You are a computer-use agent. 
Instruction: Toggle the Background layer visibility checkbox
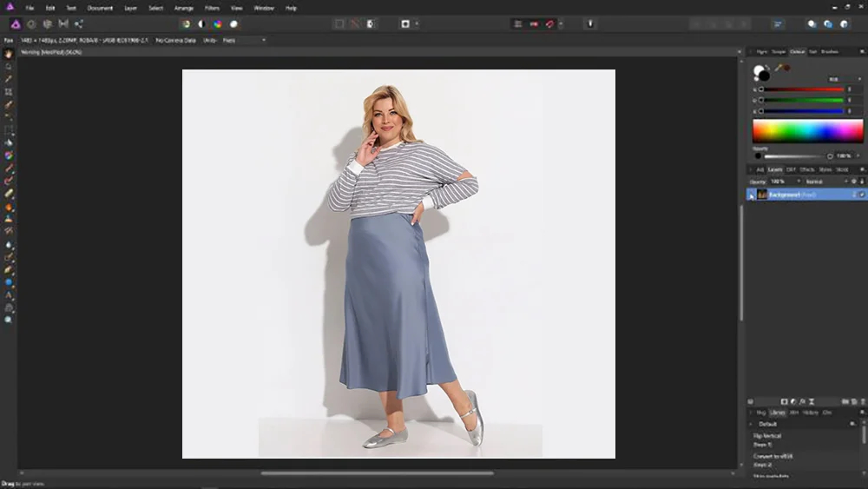[862, 195]
